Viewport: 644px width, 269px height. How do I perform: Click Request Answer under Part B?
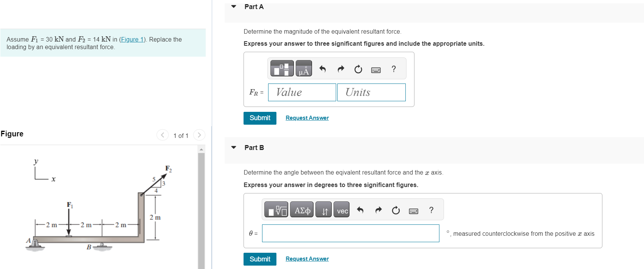pos(307,258)
